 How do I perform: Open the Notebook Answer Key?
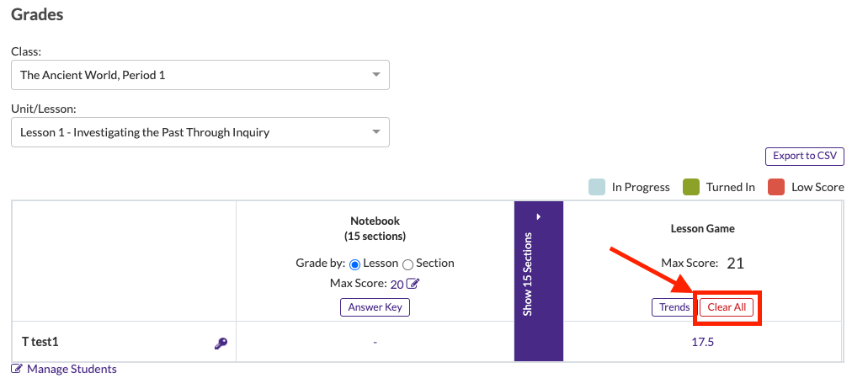[x=375, y=307]
